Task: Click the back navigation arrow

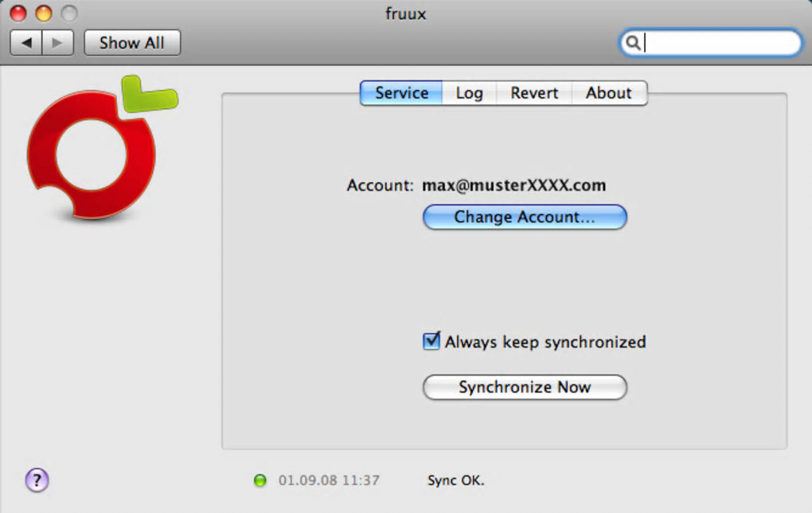Action: [26, 43]
